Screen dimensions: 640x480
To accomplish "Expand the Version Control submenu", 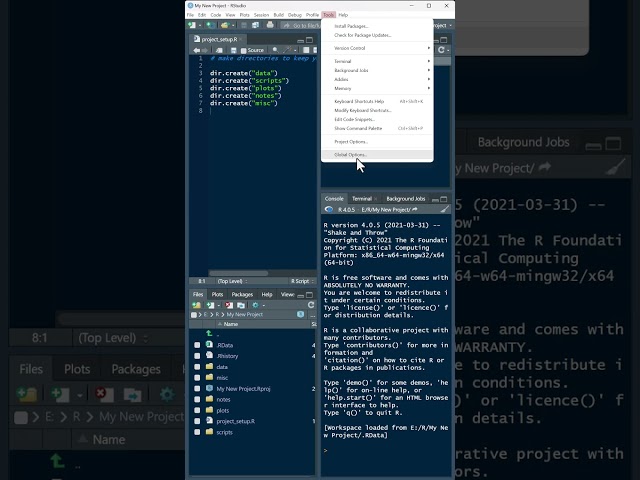I will 377,48.
